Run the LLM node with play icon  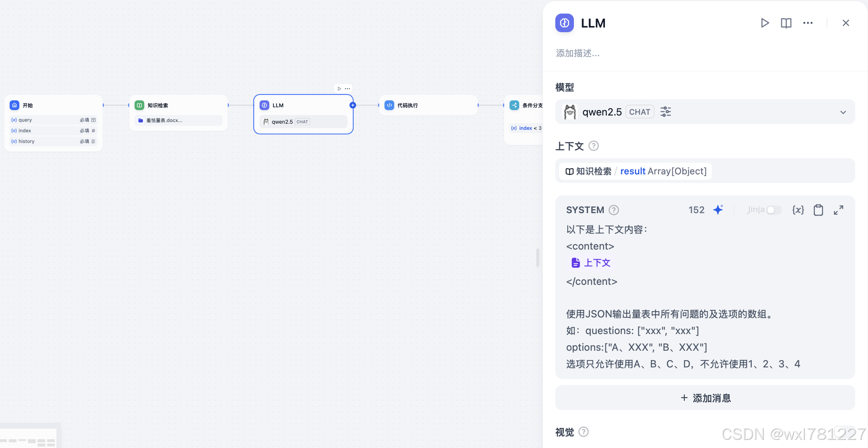click(x=765, y=23)
